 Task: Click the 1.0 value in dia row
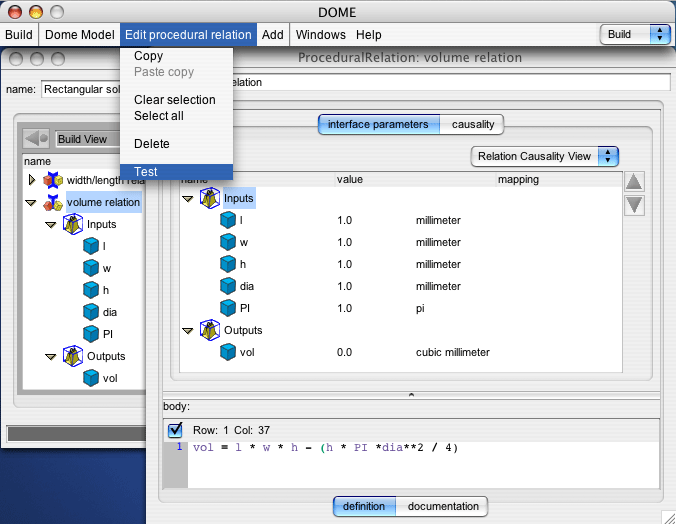click(x=344, y=286)
